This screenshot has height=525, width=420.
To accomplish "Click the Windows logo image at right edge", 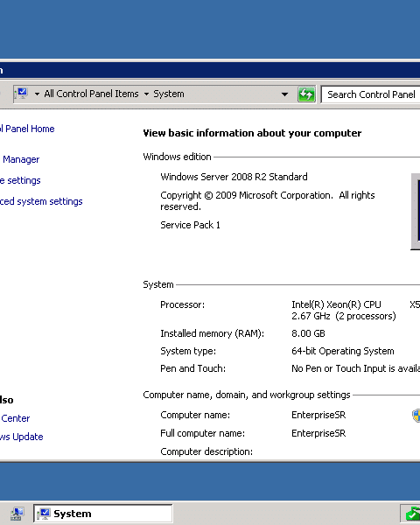I will coord(416,212).
